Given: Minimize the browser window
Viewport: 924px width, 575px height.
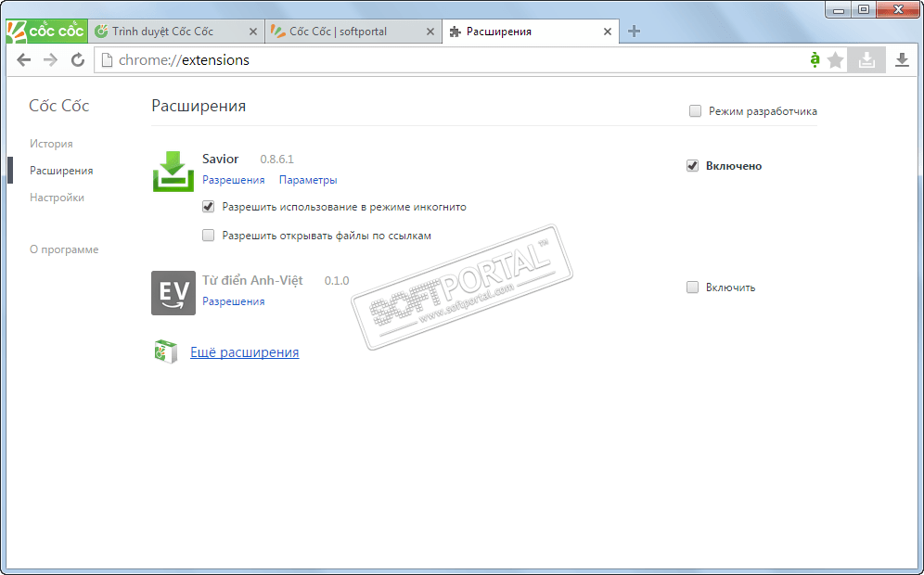Looking at the screenshot, I should pos(839,9).
